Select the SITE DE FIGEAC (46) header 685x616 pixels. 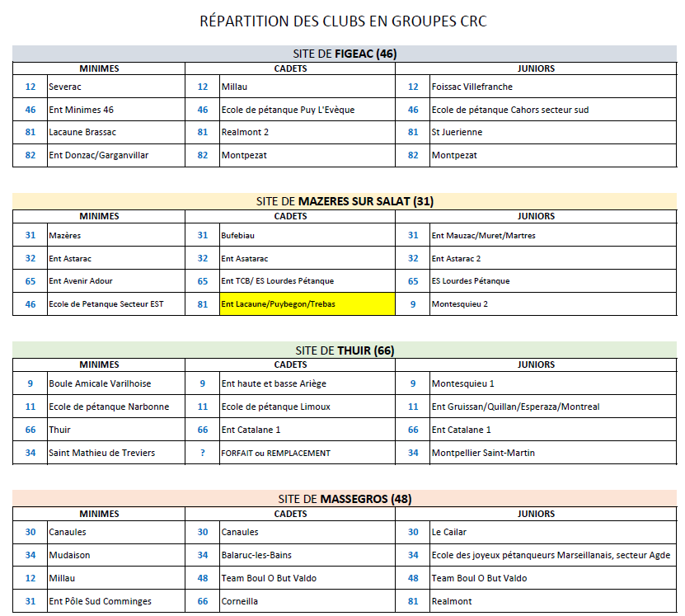click(x=345, y=54)
